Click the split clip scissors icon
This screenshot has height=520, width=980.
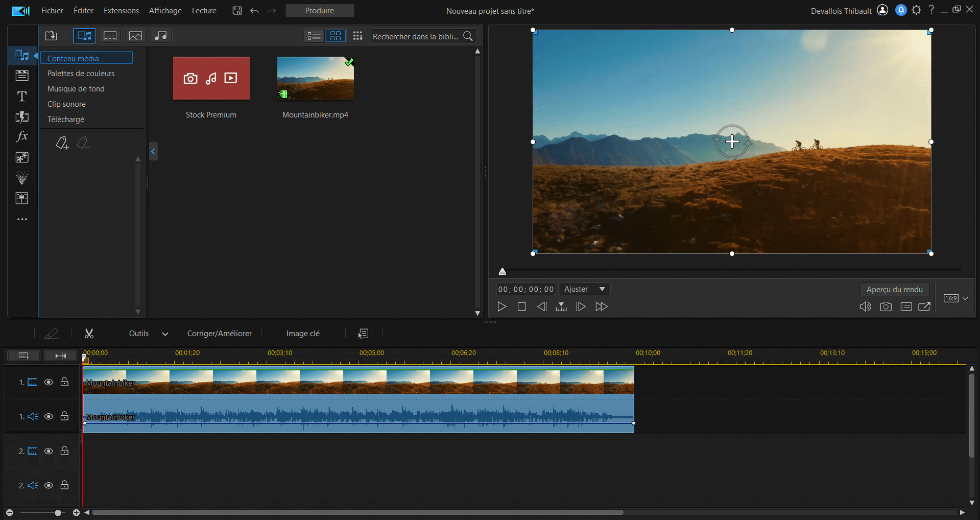[89, 334]
